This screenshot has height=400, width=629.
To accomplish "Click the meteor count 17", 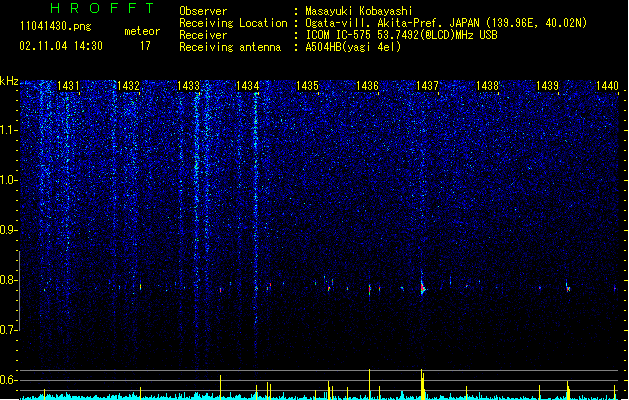I will click(145, 46).
